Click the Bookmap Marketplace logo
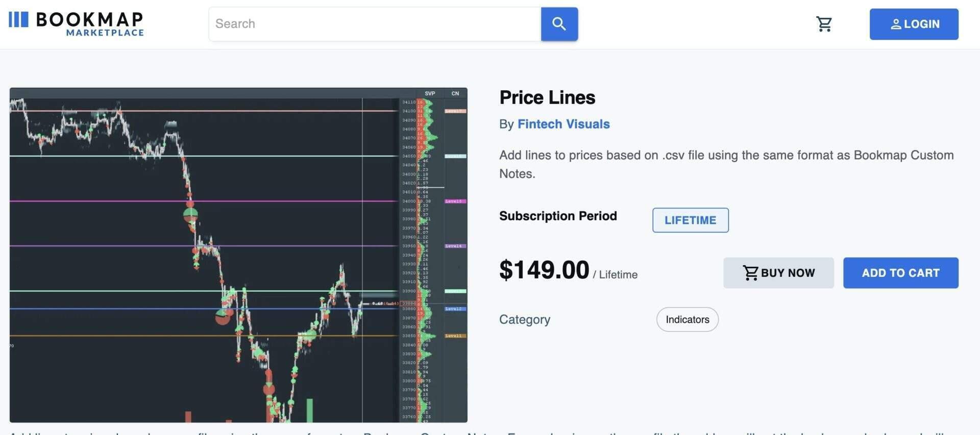 click(76, 24)
